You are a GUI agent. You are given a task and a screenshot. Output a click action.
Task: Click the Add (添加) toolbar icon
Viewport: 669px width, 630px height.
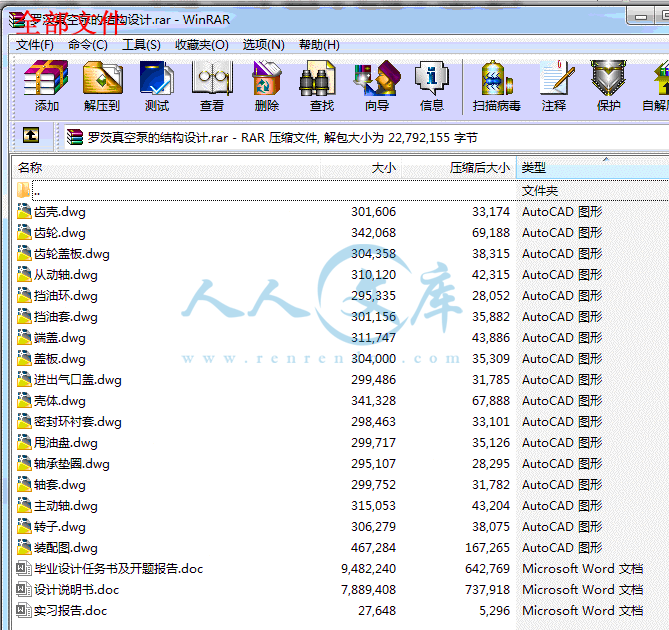(x=46, y=78)
